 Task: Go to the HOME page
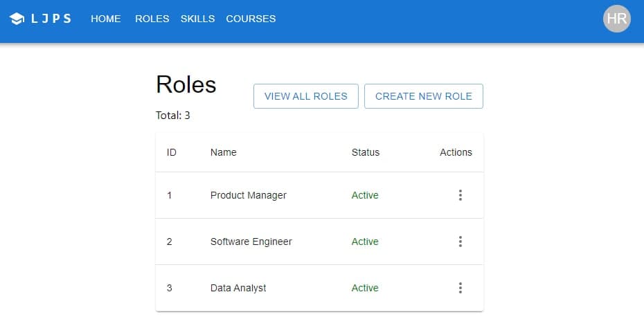click(105, 19)
